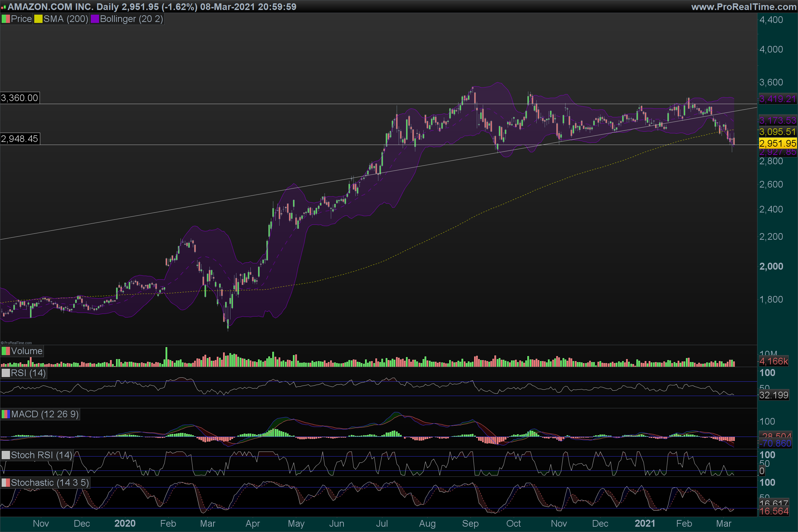The image size is (798, 532).
Task: Click the yellow 2,951.95 current price tag
Action: coord(777,144)
